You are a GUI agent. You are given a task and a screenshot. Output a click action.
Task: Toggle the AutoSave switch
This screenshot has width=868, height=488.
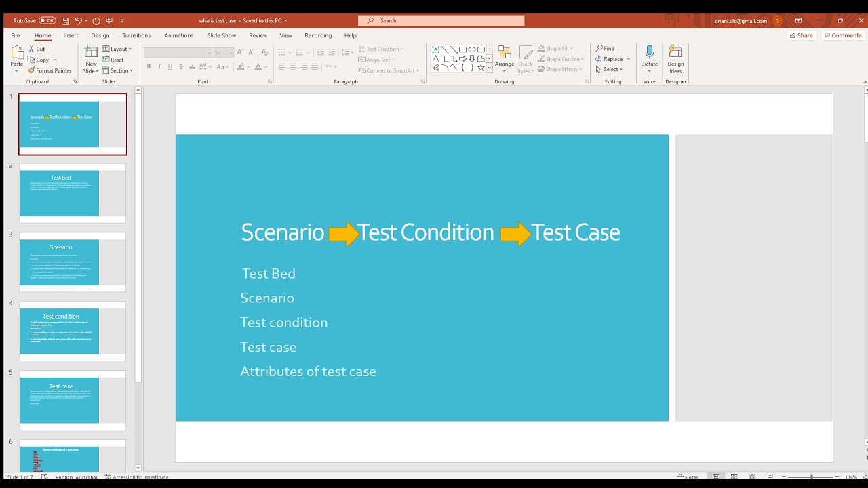click(47, 21)
